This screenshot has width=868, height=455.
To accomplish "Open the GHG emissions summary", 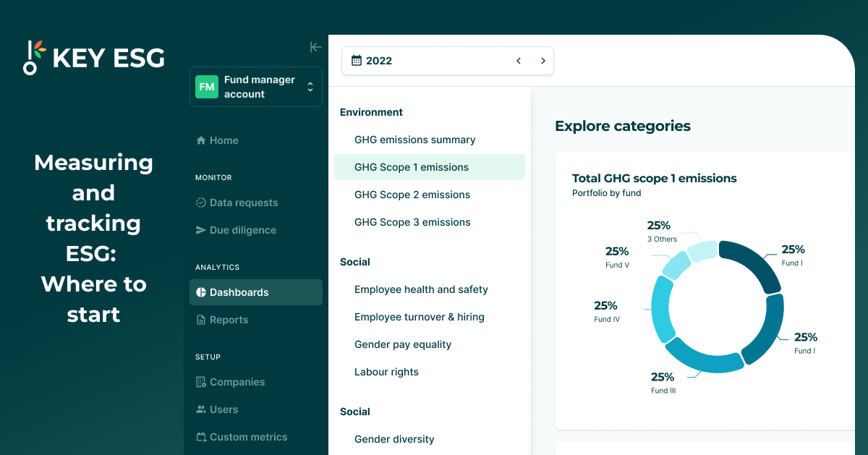I will [414, 140].
